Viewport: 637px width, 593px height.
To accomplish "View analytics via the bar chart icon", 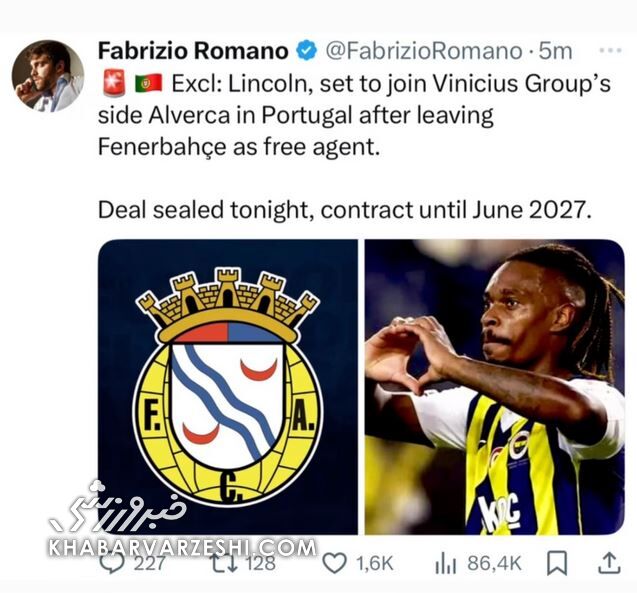I will 446,564.
